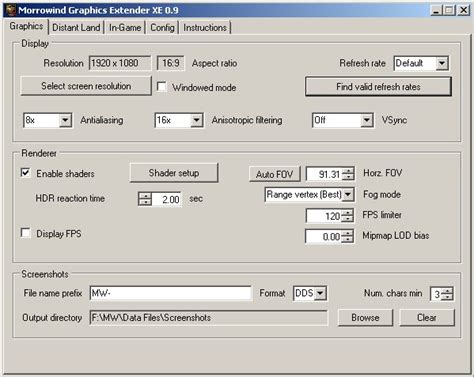Click the Anisotropic filtering label
Viewport: 474px width, 377px height.
tap(247, 120)
